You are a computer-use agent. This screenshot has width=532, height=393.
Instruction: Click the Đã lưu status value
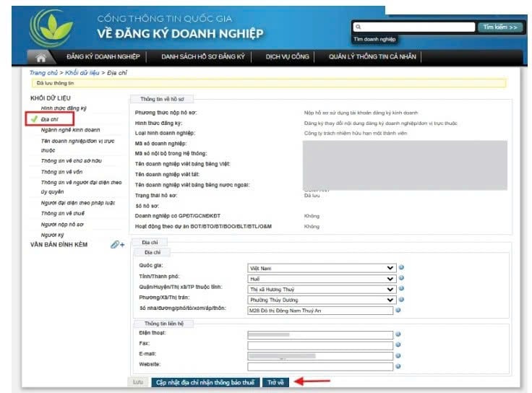point(312,196)
